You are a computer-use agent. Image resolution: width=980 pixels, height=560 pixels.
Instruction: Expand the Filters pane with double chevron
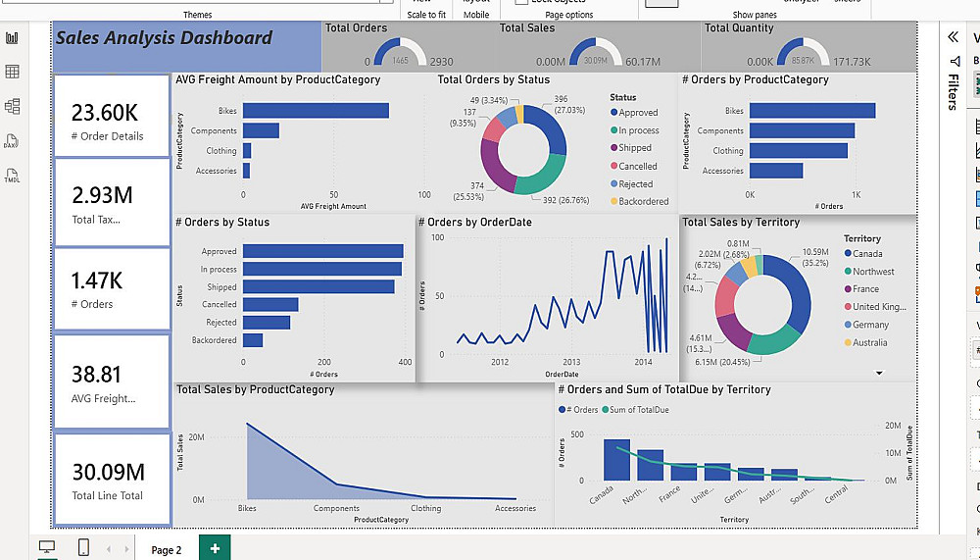953,37
